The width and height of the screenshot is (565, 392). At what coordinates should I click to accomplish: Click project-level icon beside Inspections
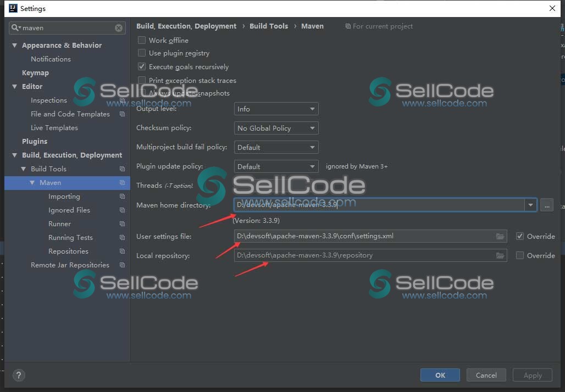coord(122,100)
